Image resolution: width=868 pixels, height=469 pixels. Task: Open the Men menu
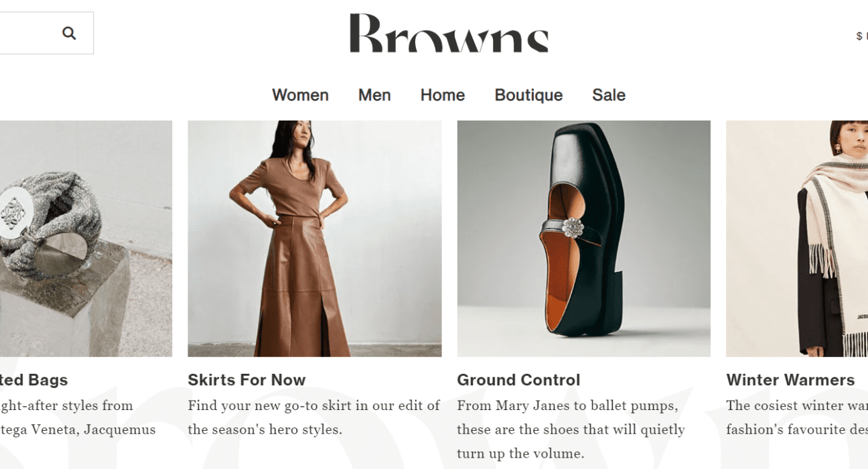[374, 95]
